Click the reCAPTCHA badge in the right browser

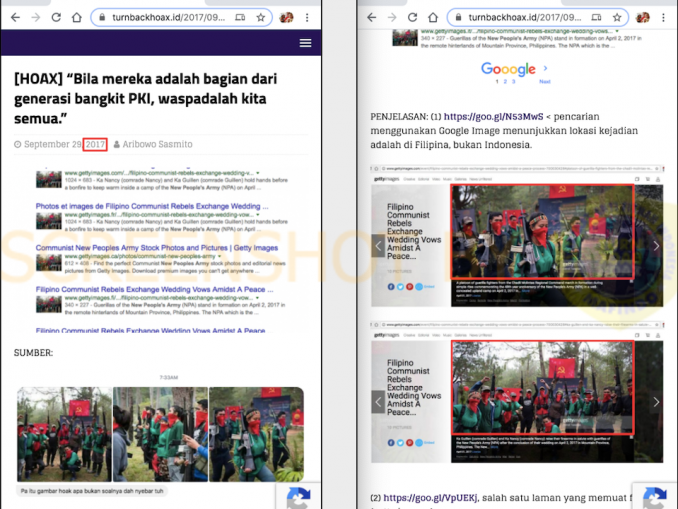[655, 496]
